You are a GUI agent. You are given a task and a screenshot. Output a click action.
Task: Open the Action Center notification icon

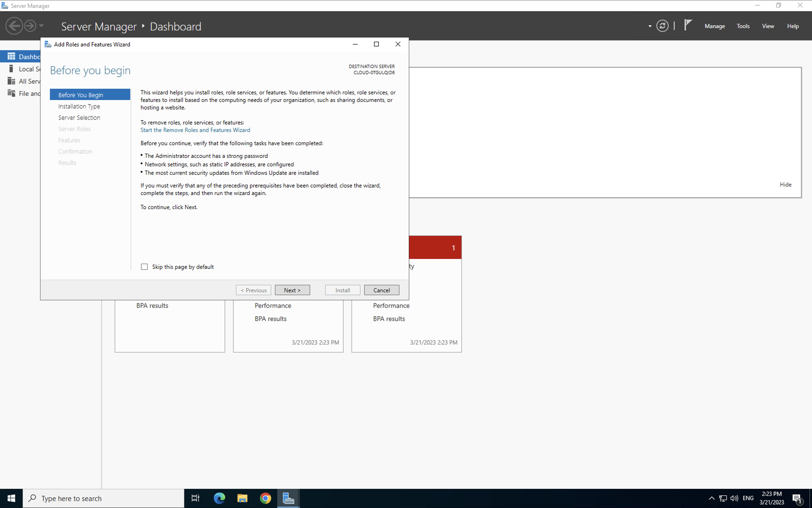click(797, 499)
